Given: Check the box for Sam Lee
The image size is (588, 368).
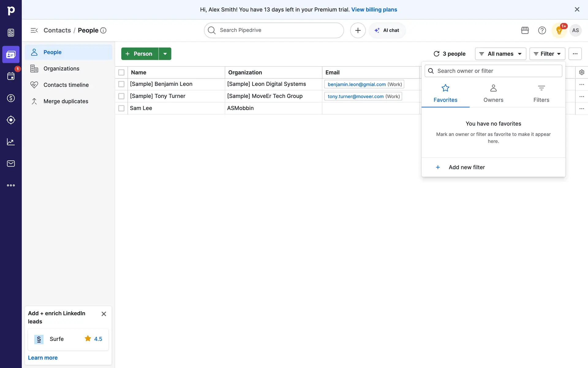Looking at the screenshot, I should pyautogui.click(x=121, y=108).
